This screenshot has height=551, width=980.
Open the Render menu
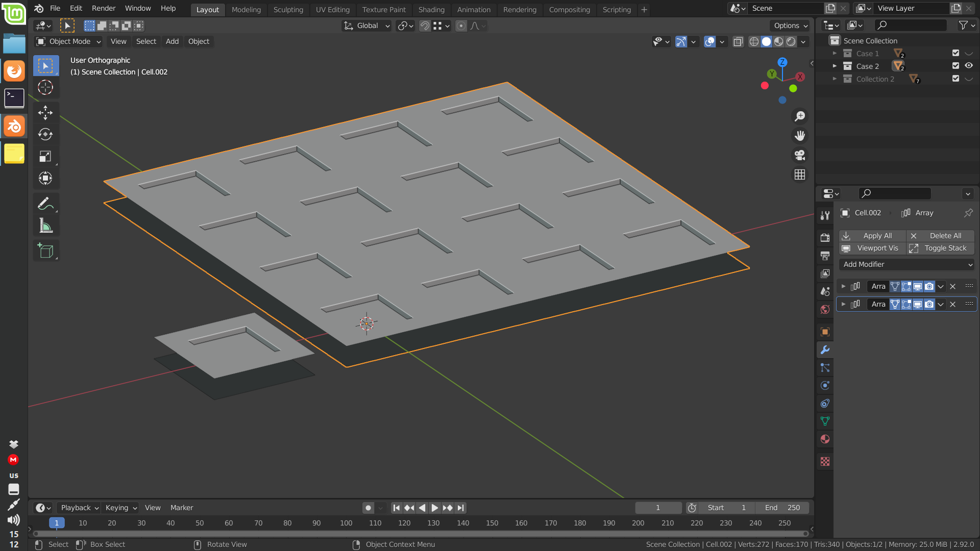(x=104, y=9)
